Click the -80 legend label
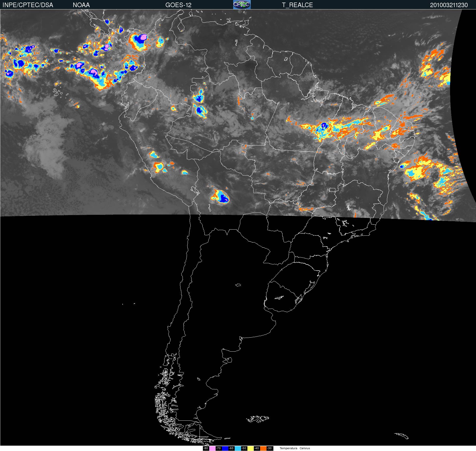This screenshot has height=451, width=476. click(206, 448)
